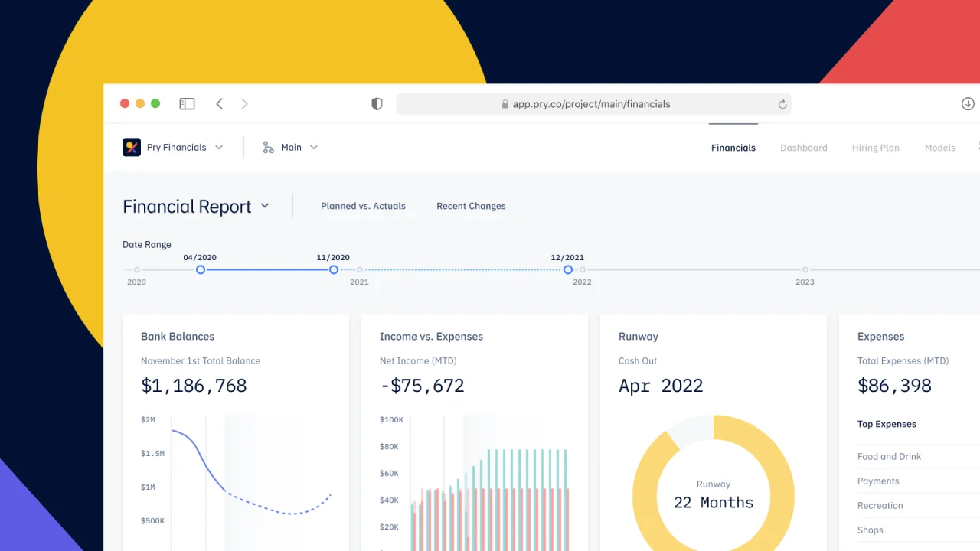The height and width of the screenshot is (551, 980).
Task: Open Planned vs. Actuals view
Action: point(363,206)
